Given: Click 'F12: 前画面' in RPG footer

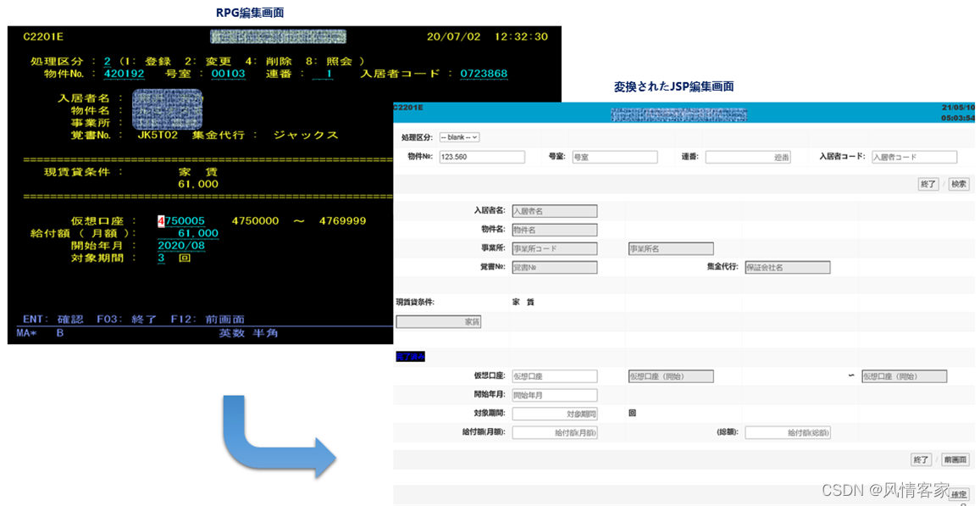Looking at the screenshot, I should [x=208, y=319].
